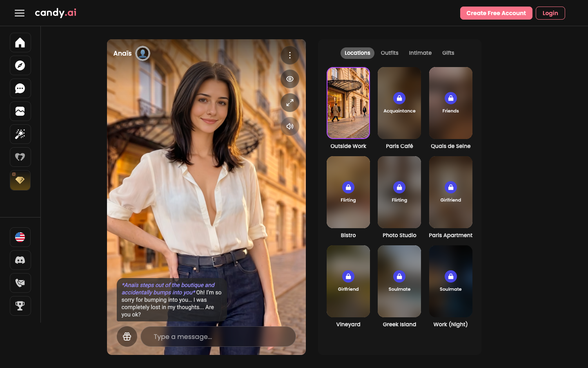Screen dimensions: 588x368
Task: Click the gift icon beside message box
Action: coord(127,337)
